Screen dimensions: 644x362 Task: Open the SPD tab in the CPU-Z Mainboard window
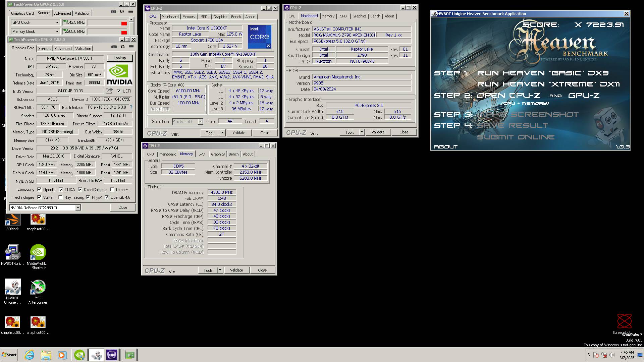(x=343, y=16)
